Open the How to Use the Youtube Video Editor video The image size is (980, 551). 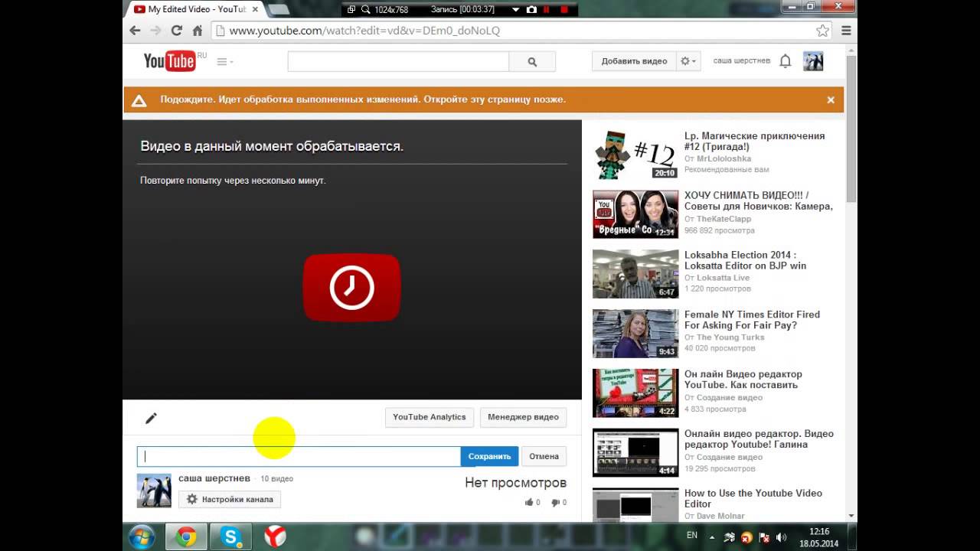pyautogui.click(x=753, y=498)
